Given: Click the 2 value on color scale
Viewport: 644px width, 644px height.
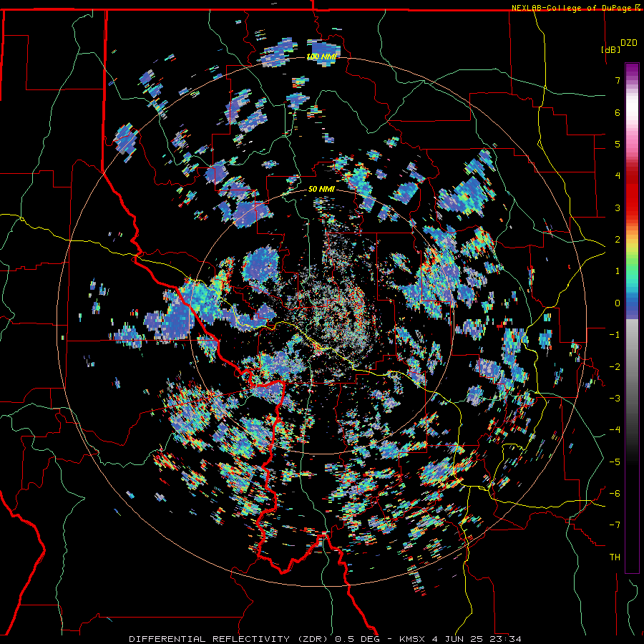Looking at the screenshot, I should (x=618, y=240).
